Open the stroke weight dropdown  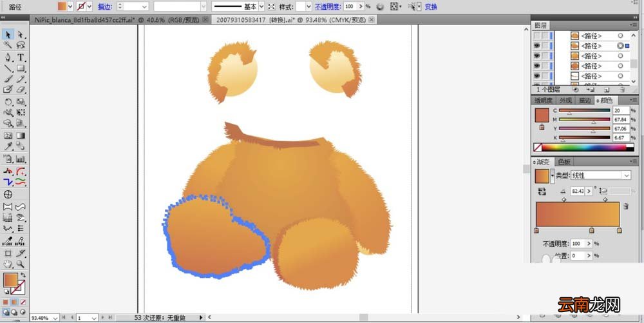point(144,6)
